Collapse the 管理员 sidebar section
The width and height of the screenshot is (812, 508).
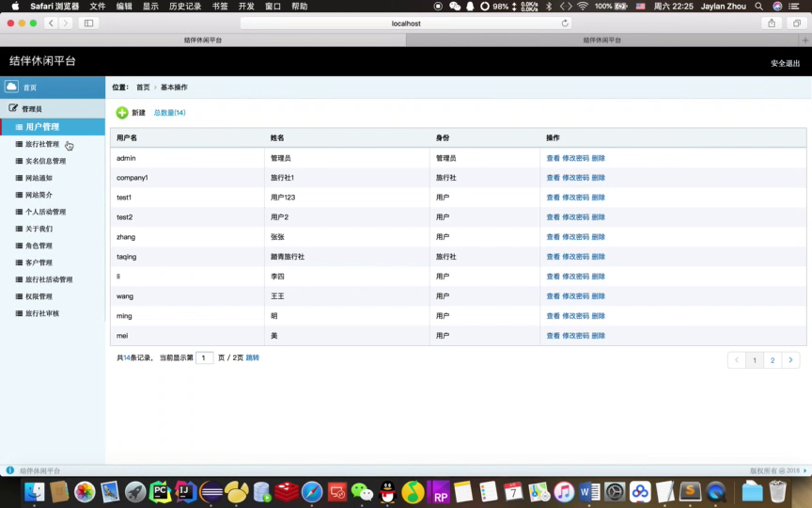click(x=53, y=109)
